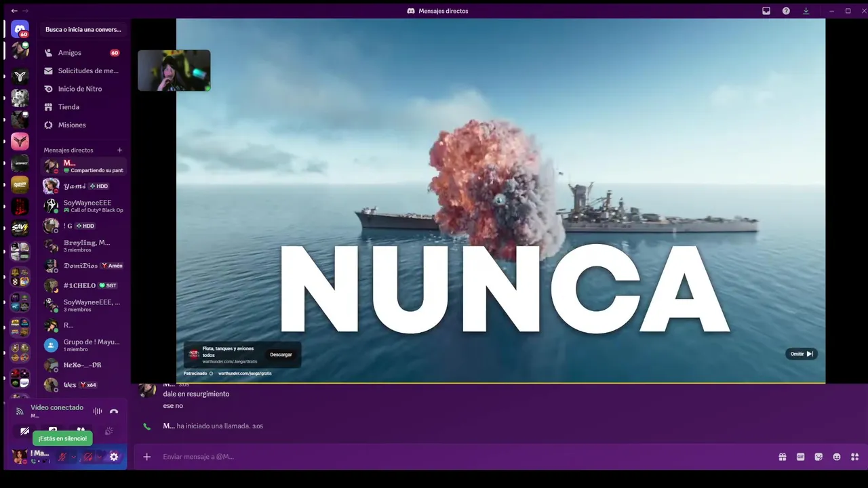The image size is (868, 488).
Task: Open the Amigos friends section
Action: click(x=83, y=53)
